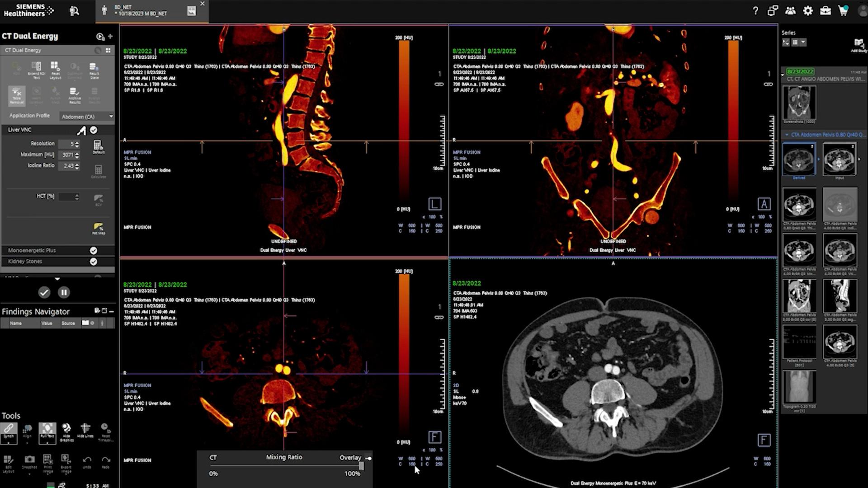868x488 pixels.
Task: Expand the Series layout dropdown arrow
Action: pos(803,42)
